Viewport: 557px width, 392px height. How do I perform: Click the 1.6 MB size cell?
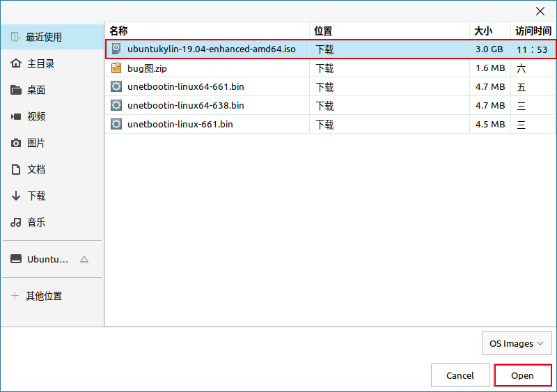pos(490,68)
